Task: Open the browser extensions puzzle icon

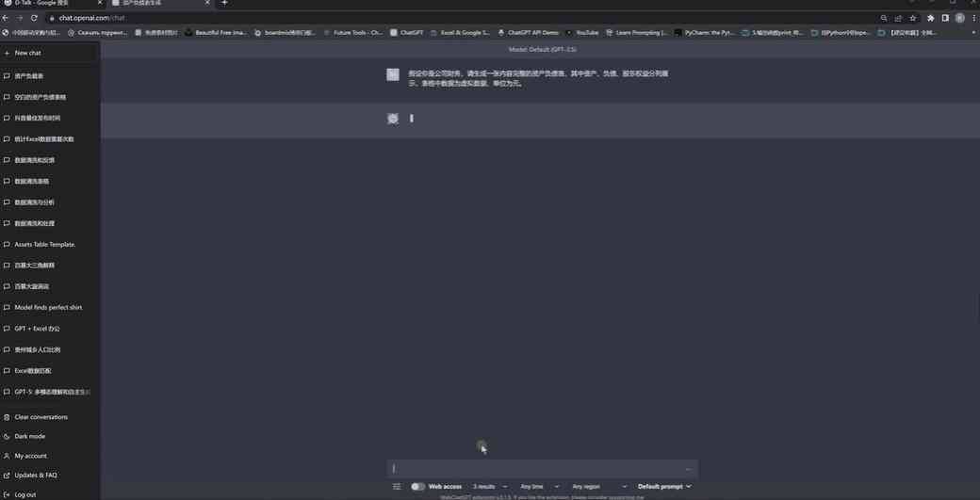Action: [x=930, y=18]
